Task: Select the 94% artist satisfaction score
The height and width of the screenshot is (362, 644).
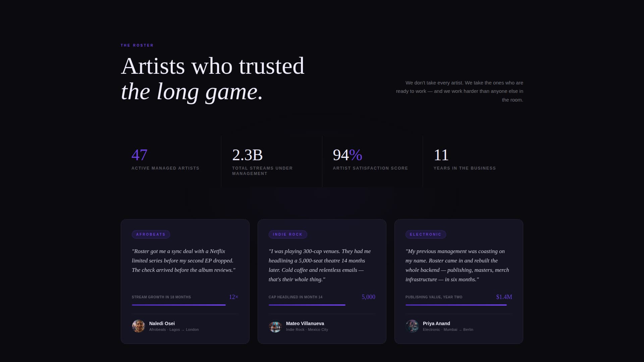Action: [x=347, y=155]
